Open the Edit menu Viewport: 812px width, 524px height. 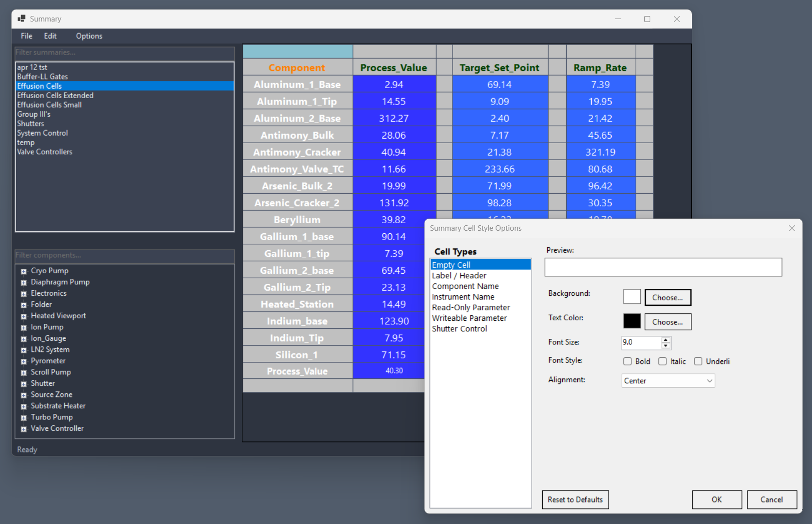tap(50, 36)
